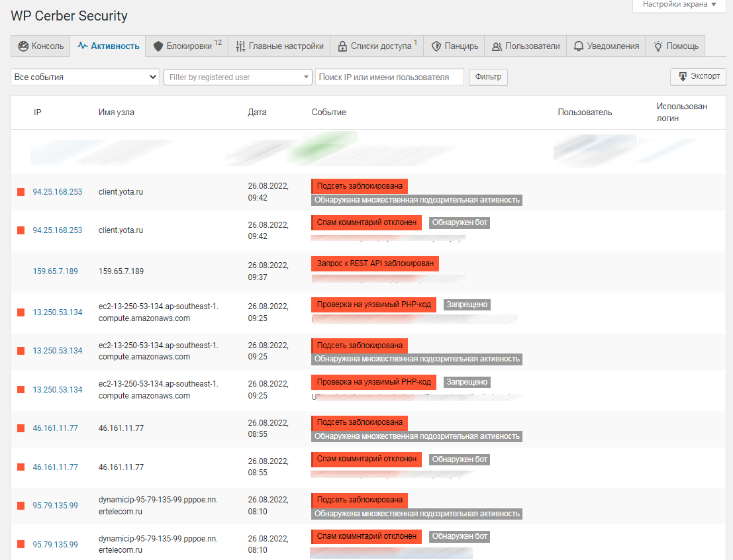Click the Activity tab pulse icon
The height and width of the screenshot is (560, 733).
[x=82, y=46]
